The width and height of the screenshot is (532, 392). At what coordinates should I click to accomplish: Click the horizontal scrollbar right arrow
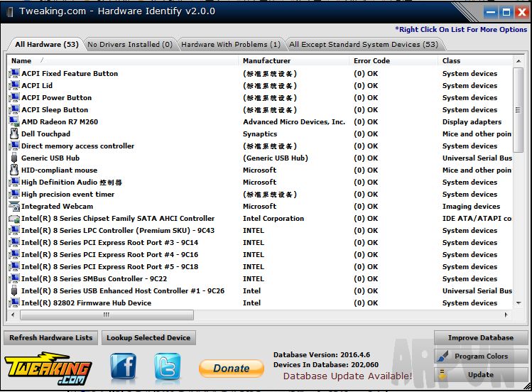pyautogui.click(x=506, y=315)
